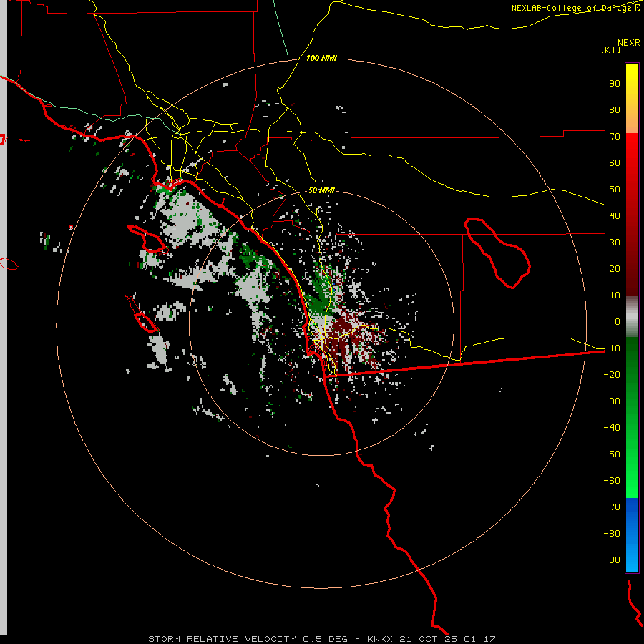Screen dimensions: 644x644
Task: Pick the yellow-orange segment of the color bar
Action: point(632,99)
